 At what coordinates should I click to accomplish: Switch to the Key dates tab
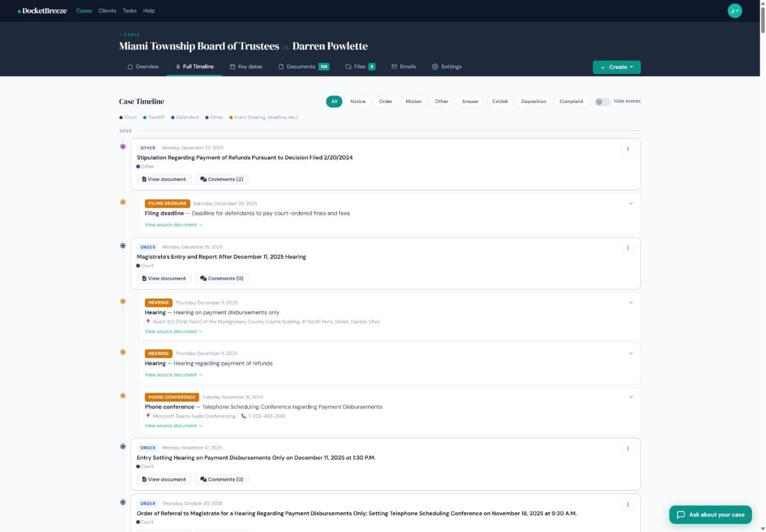pyautogui.click(x=246, y=66)
